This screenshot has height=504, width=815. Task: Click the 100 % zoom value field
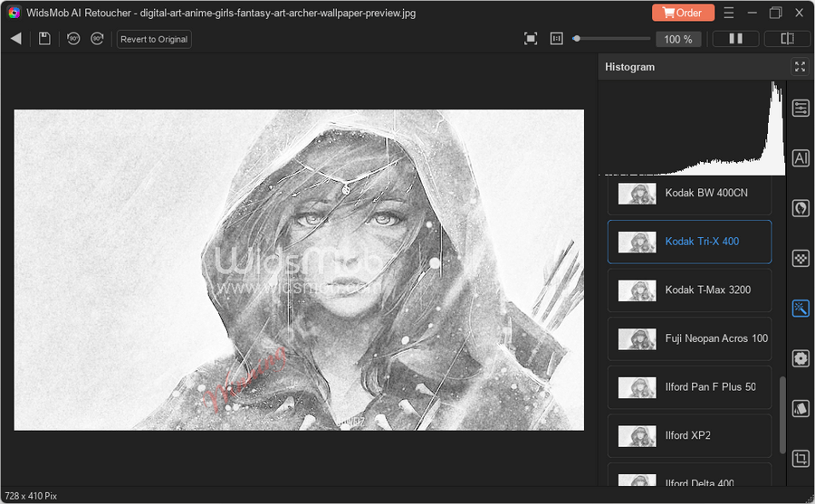678,39
